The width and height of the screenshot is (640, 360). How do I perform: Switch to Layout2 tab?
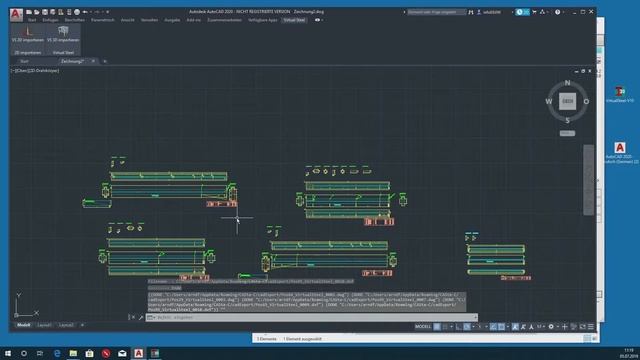(66, 325)
